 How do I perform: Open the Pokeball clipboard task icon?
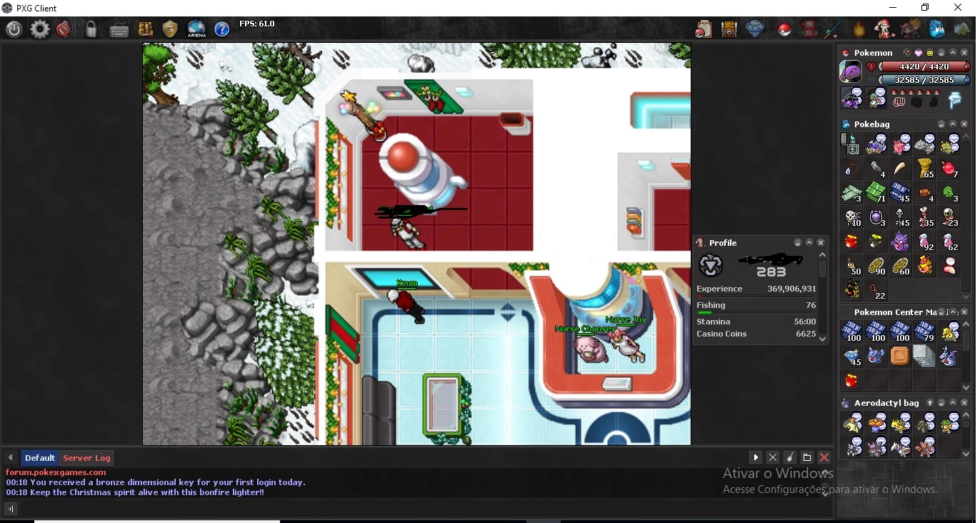704,29
